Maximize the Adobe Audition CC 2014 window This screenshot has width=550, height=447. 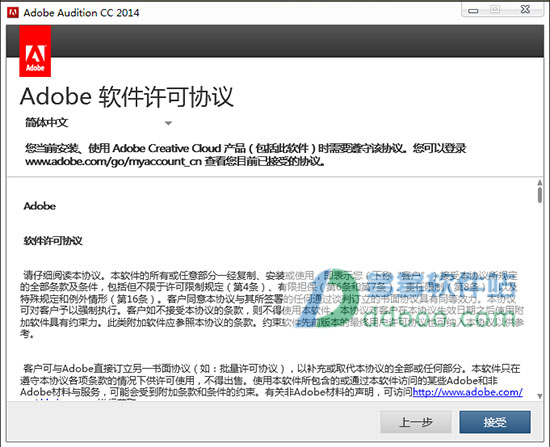coord(495,9)
